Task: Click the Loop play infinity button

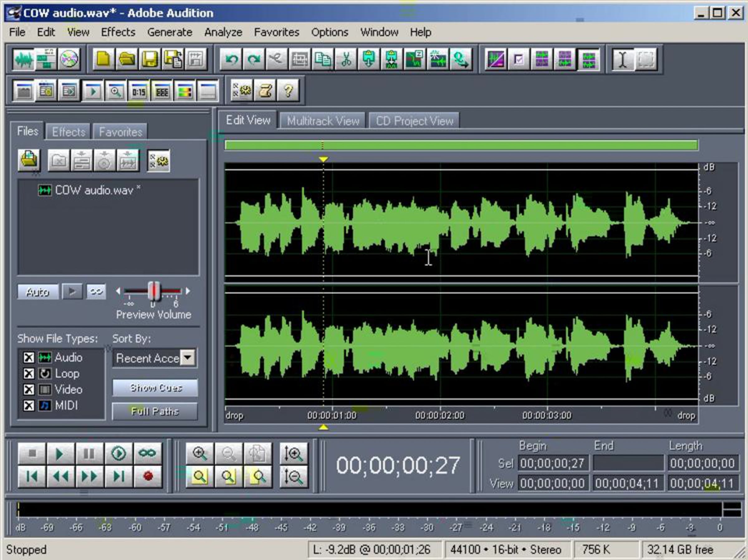Action: click(x=148, y=453)
